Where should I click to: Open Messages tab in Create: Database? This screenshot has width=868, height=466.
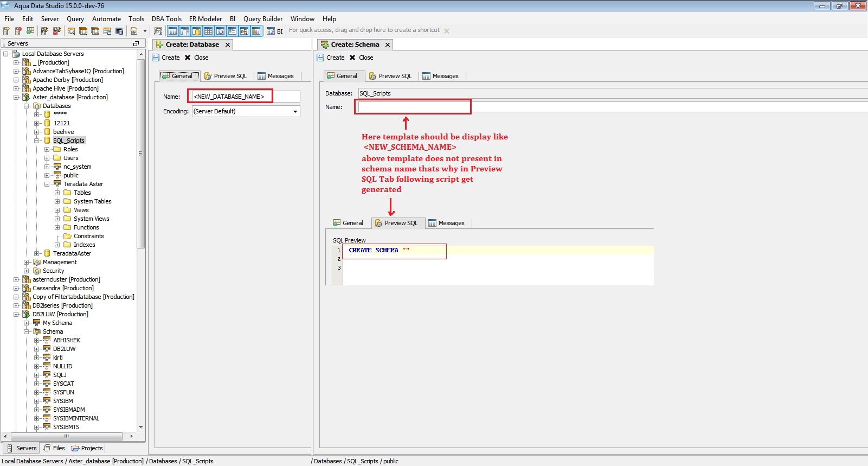[x=276, y=76]
